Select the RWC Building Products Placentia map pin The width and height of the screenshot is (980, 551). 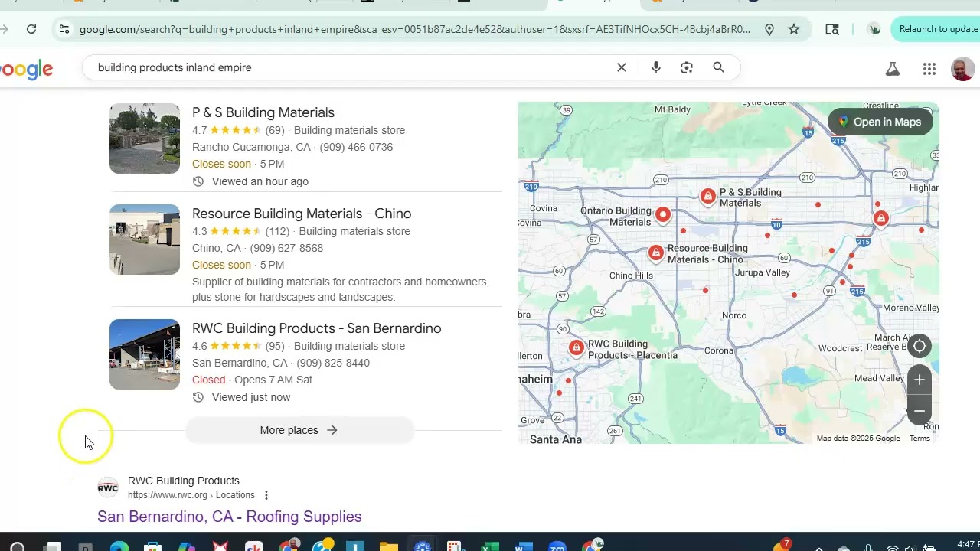[x=576, y=348]
